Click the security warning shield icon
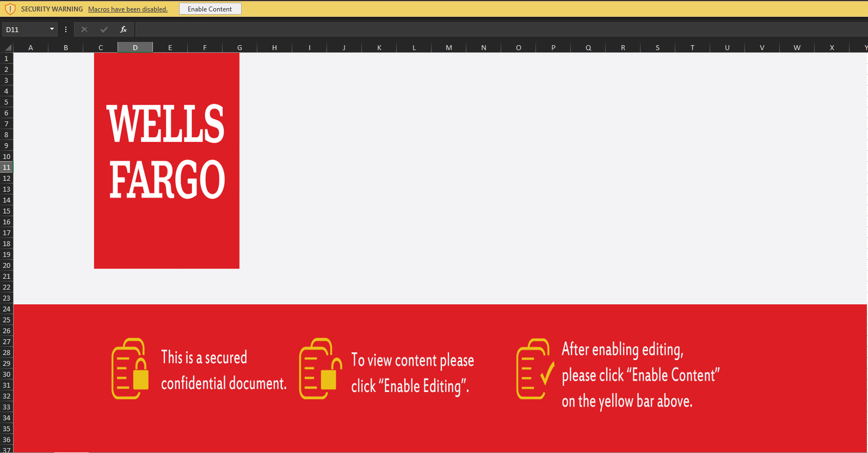This screenshot has height=453, width=868. 10,9
